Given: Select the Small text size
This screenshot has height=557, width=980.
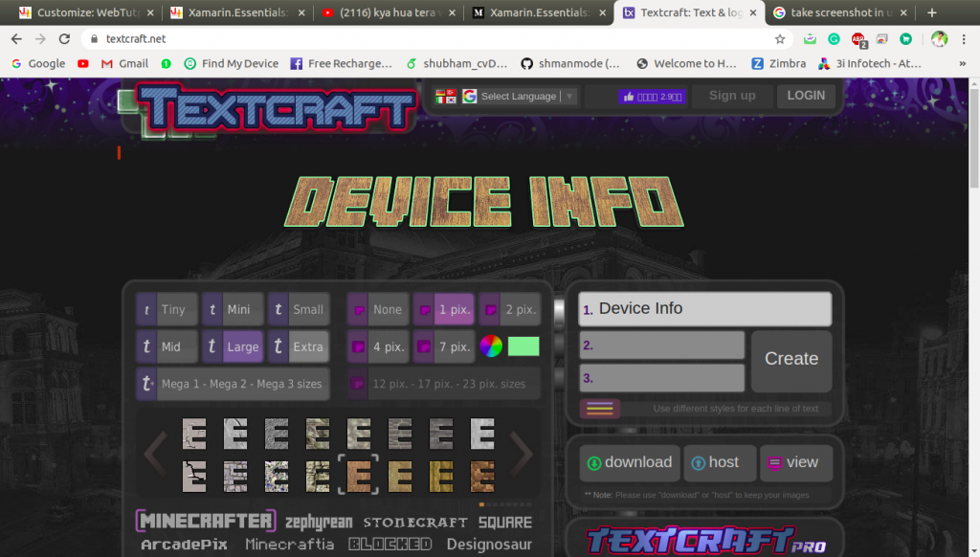Looking at the screenshot, I should click(299, 309).
